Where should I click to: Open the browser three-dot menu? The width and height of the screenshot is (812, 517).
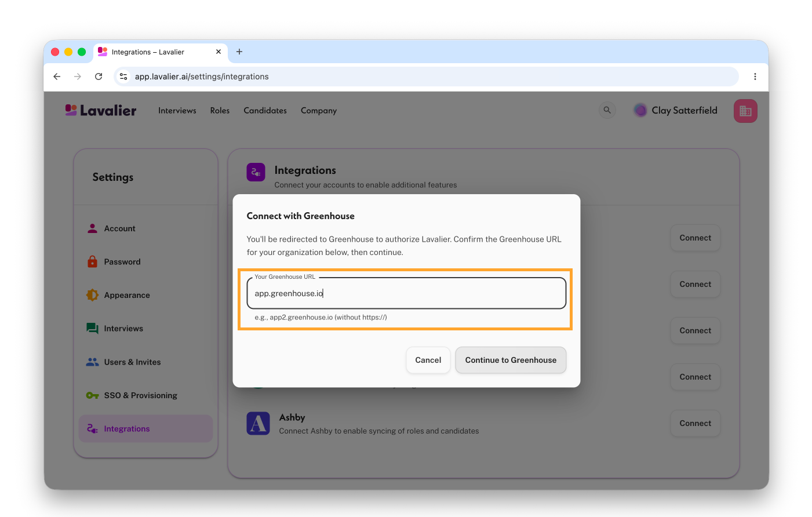coord(755,77)
